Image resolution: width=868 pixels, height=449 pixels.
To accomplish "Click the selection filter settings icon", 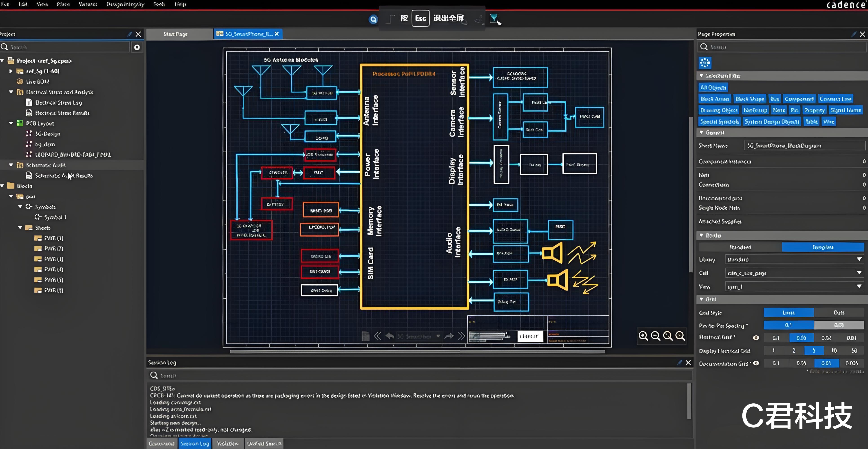I will (704, 63).
